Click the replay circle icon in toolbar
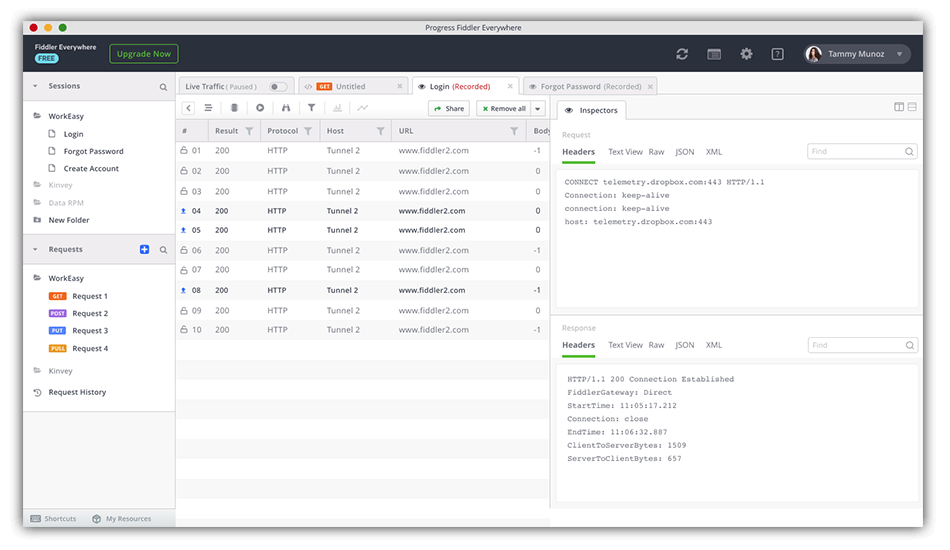Screen dimensions: 950x550 tap(260, 108)
